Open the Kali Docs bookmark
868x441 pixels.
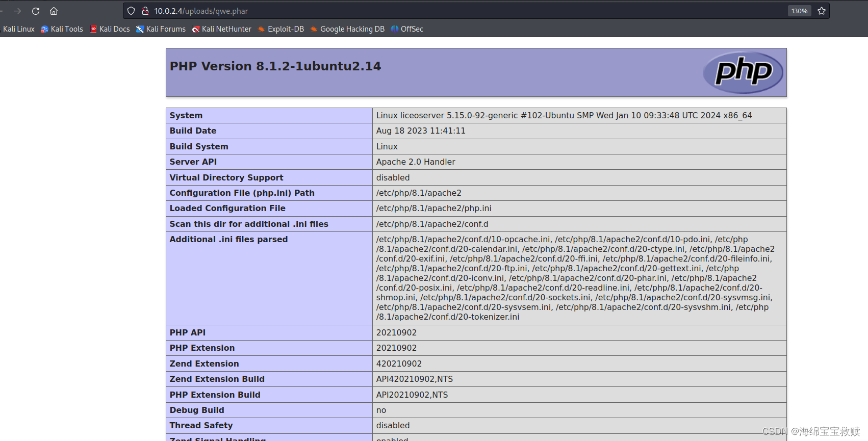pyautogui.click(x=110, y=29)
